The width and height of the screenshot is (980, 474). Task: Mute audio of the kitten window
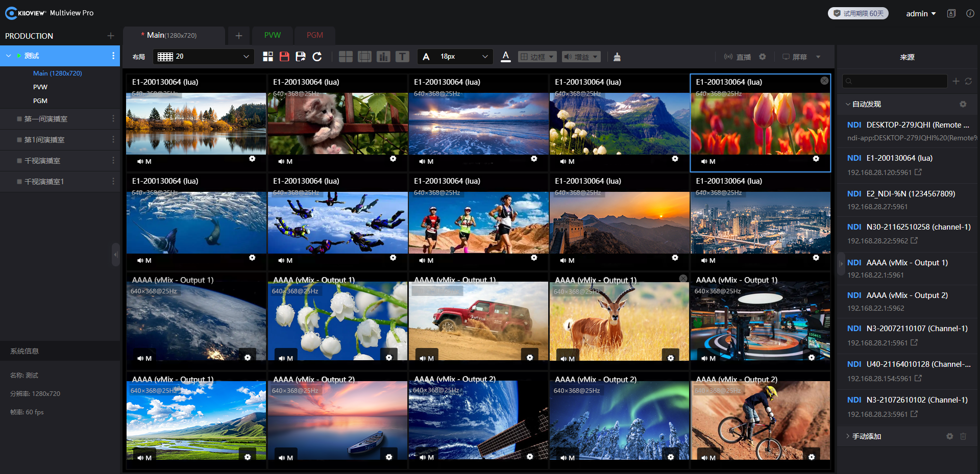coord(281,162)
